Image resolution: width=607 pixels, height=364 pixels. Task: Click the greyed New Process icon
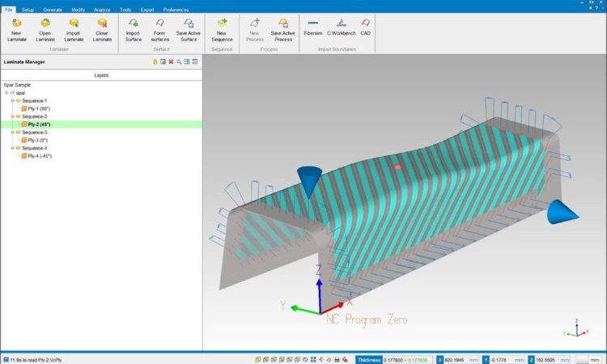click(x=254, y=23)
